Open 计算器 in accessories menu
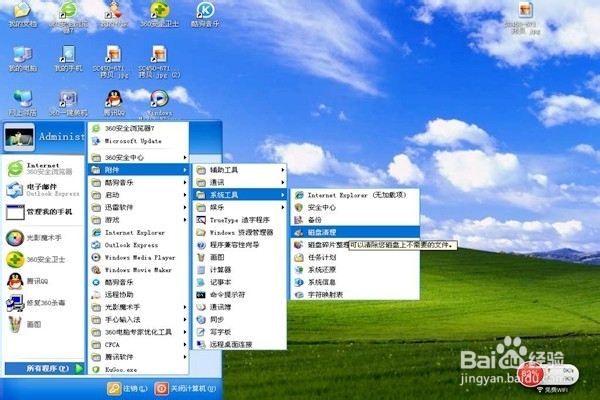 (x=240, y=269)
